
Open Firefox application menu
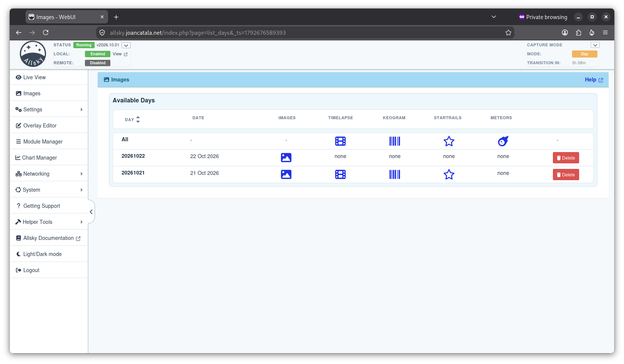point(605,33)
